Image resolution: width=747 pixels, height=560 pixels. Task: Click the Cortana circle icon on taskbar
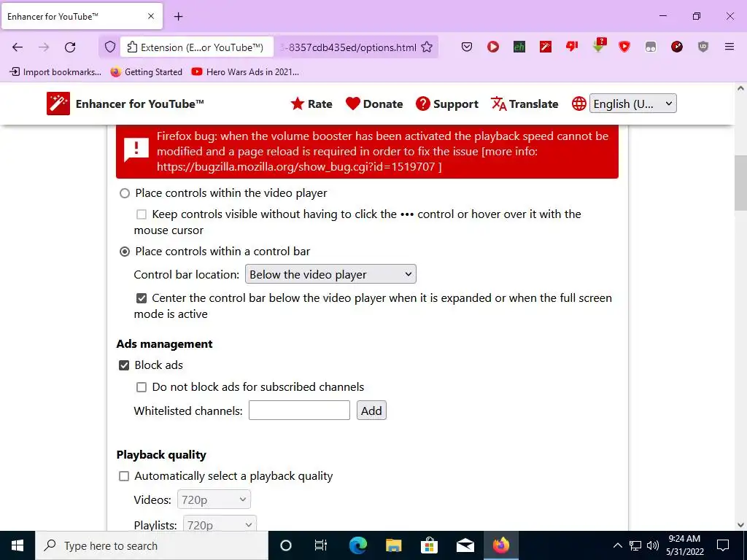[285, 545]
